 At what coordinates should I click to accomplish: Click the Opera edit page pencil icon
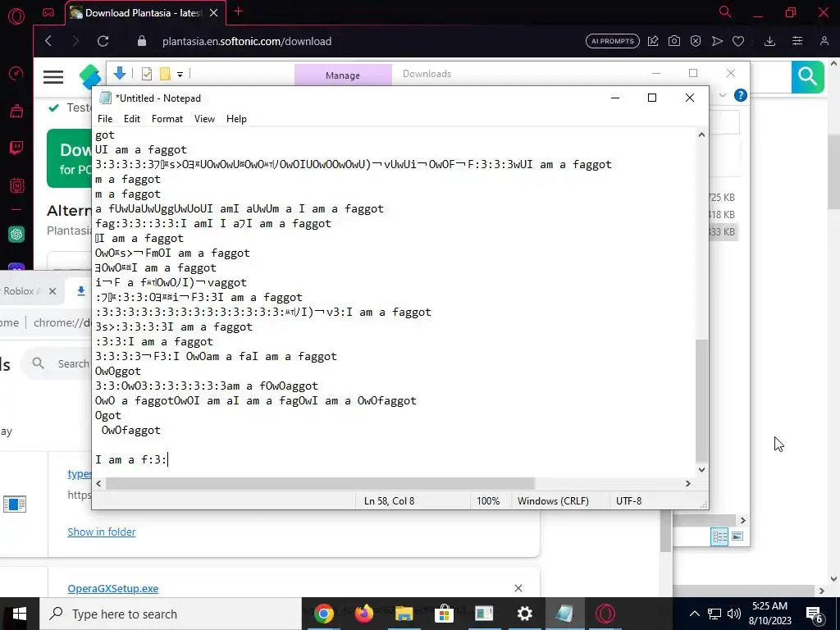pos(653,41)
